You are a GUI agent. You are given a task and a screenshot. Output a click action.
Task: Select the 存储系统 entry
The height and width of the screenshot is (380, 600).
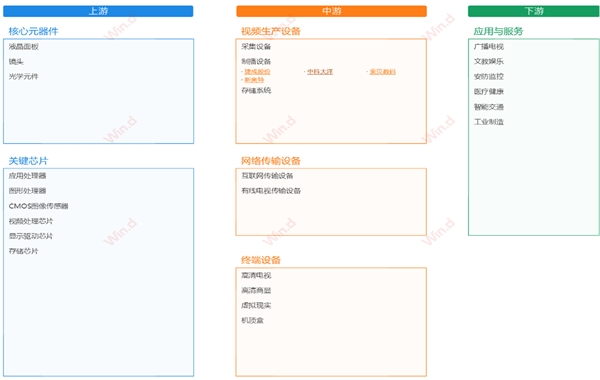[256, 90]
